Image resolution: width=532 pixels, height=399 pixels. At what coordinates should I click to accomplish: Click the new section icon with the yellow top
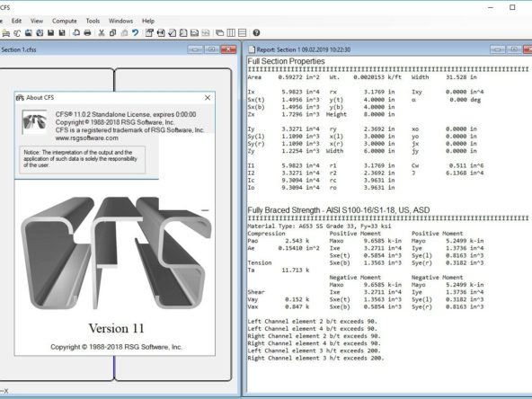tap(5, 33)
